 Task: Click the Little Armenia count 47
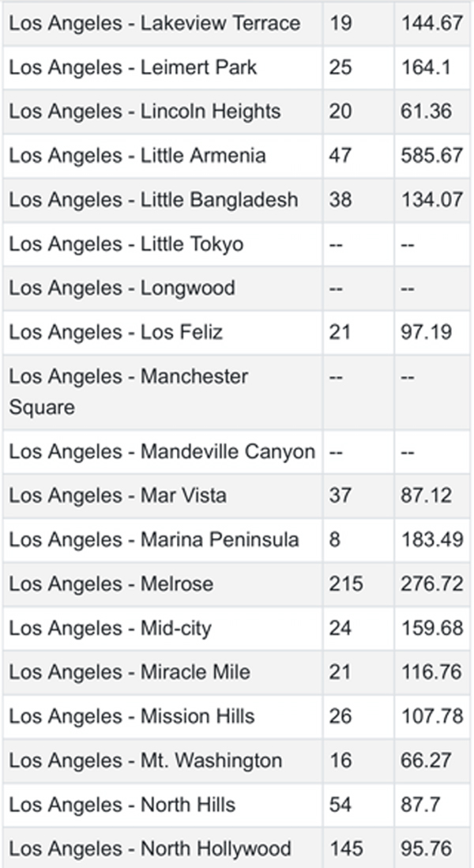(x=340, y=156)
